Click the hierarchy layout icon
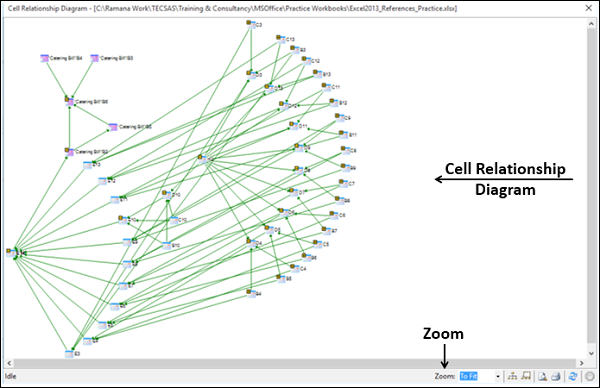This screenshot has height=388, width=600. point(512,377)
